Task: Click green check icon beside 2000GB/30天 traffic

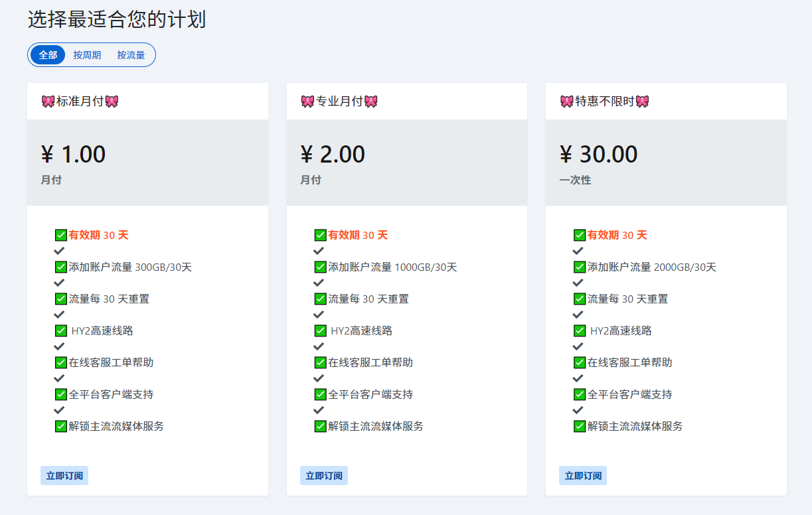Action: click(x=580, y=267)
